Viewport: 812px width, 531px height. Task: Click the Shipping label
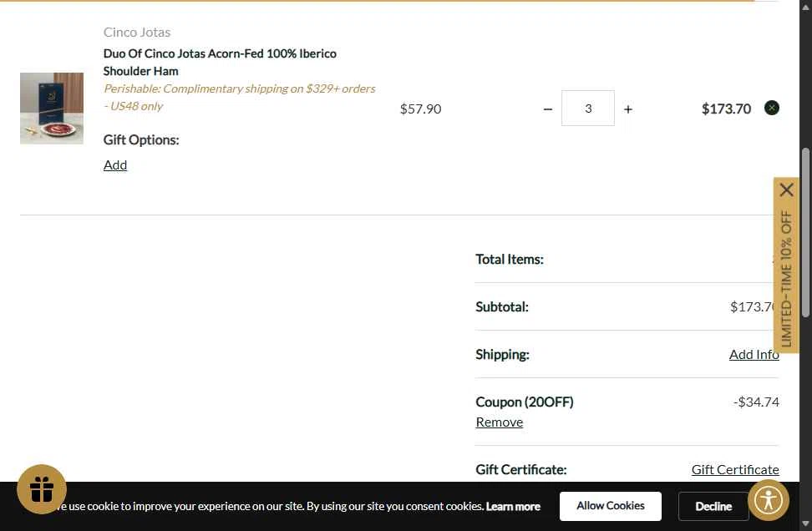pyautogui.click(x=502, y=355)
